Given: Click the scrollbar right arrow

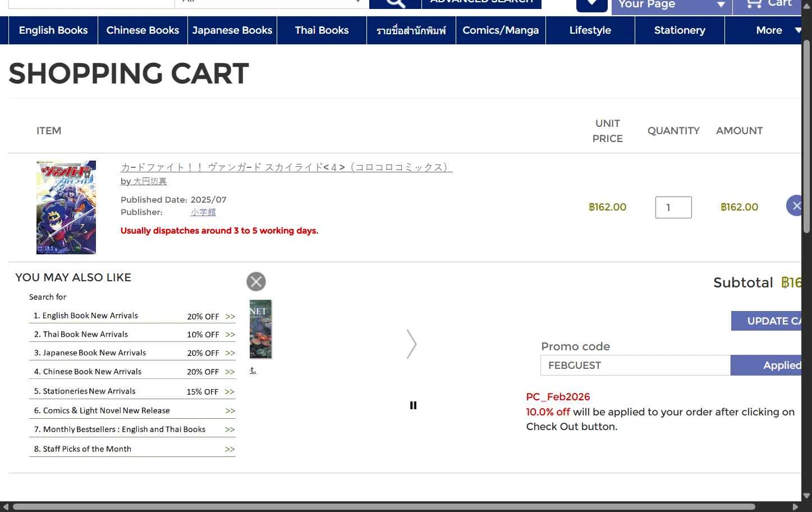Looking at the screenshot, I should click(795, 507).
